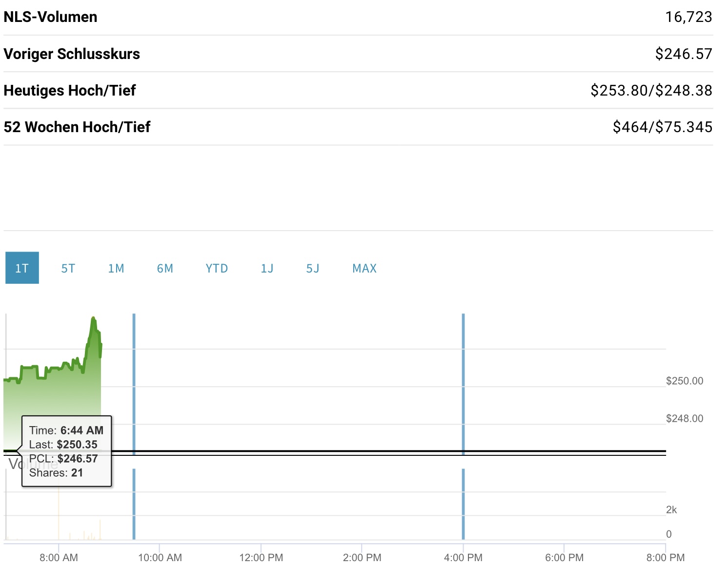Show the 1M chart period
Viewport: 728px width, 566px height.
(116, 268)
